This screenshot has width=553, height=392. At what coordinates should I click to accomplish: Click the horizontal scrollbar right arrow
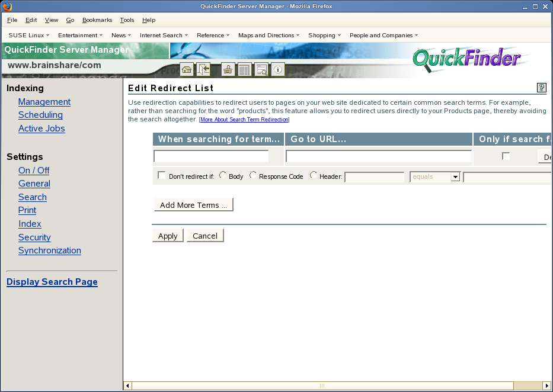(x=547, y=385)
